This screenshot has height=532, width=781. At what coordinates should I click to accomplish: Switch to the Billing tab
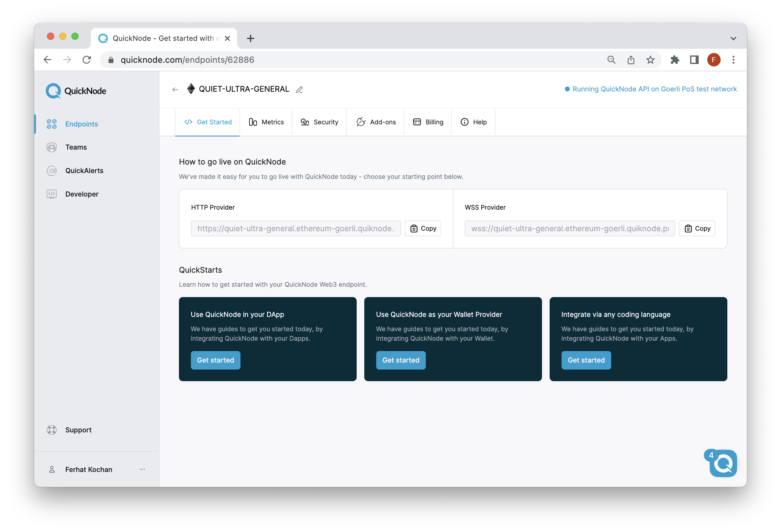tap(428, 122)
